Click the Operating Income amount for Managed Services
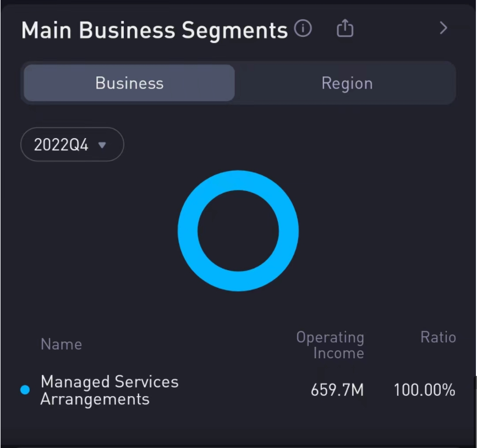The width and height of the screenshot is (477, 448). point(337,390)
